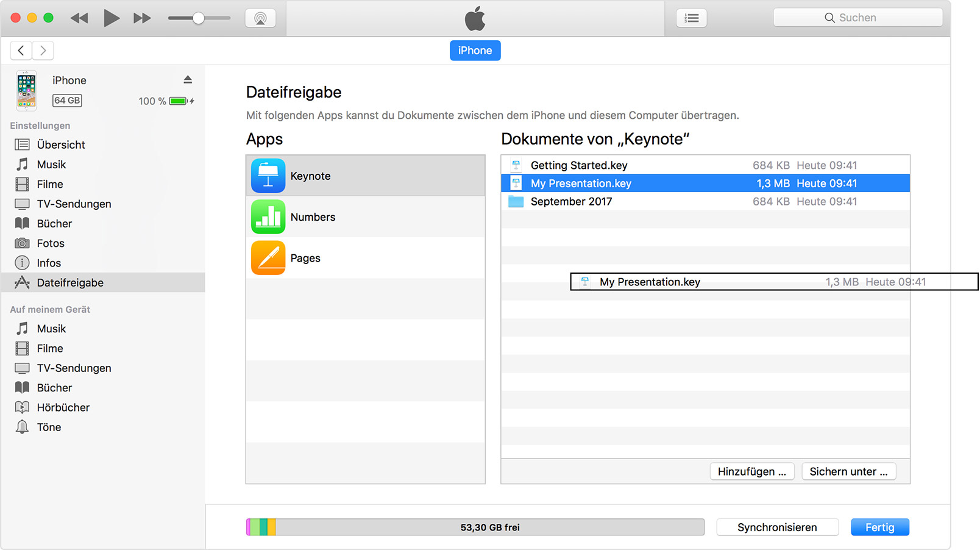Adjust the volume slider

(x=198, y=18)
